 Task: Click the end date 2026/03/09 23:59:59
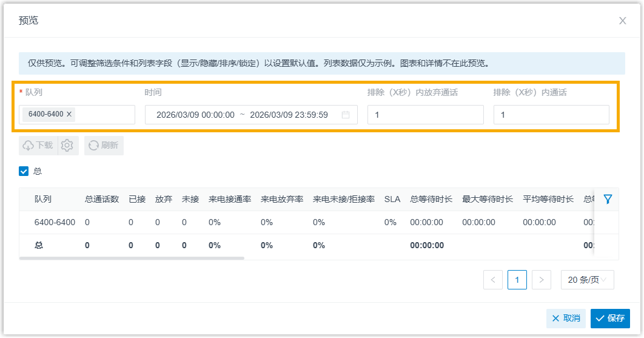pos(289,115)
